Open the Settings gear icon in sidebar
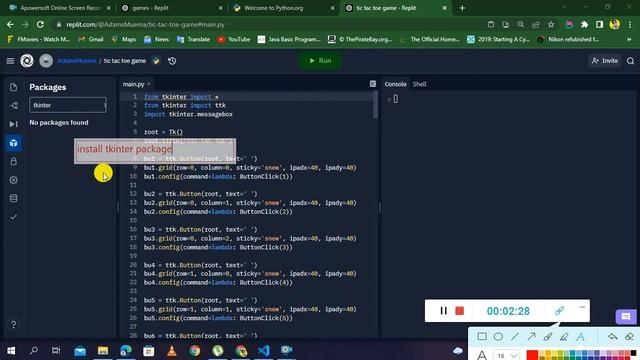This screenshot has height=360, width=640. click(13, 180)
